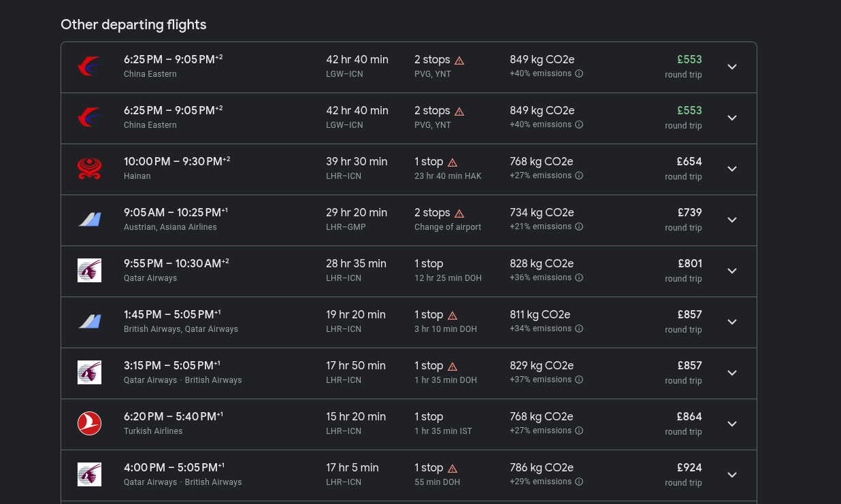The image size is (841, 504).
Task: Expand the £924 Qatar Airways flight
Action: (732, 475)
